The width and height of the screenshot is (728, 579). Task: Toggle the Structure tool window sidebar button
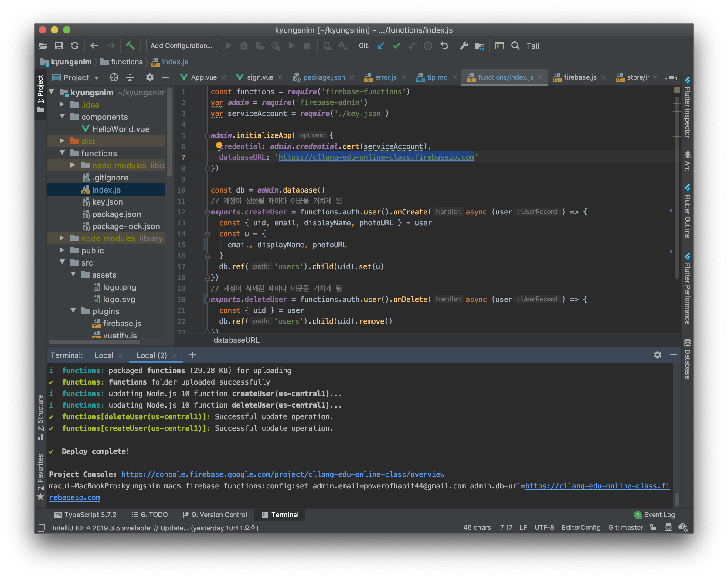coord(40,416)
